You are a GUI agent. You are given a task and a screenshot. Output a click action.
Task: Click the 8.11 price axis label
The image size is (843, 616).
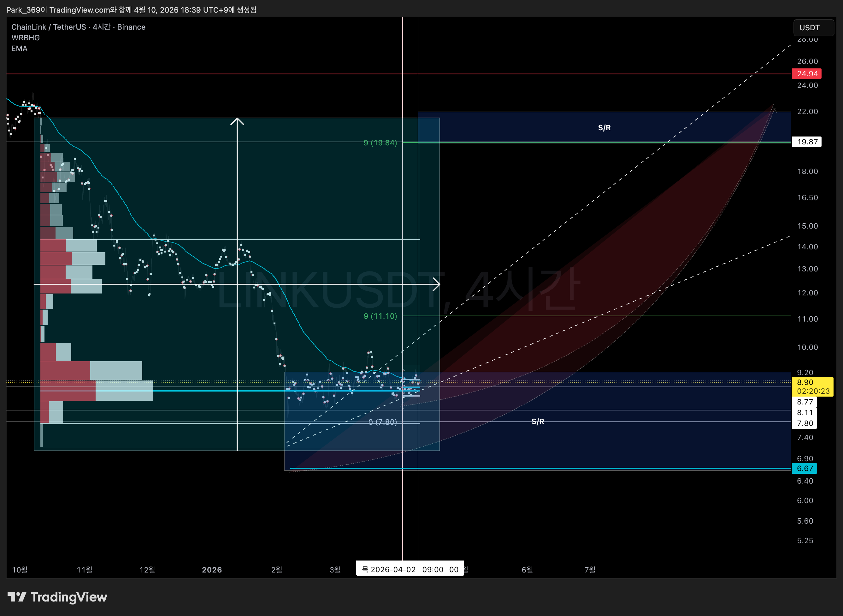click(x=805, y=412)
